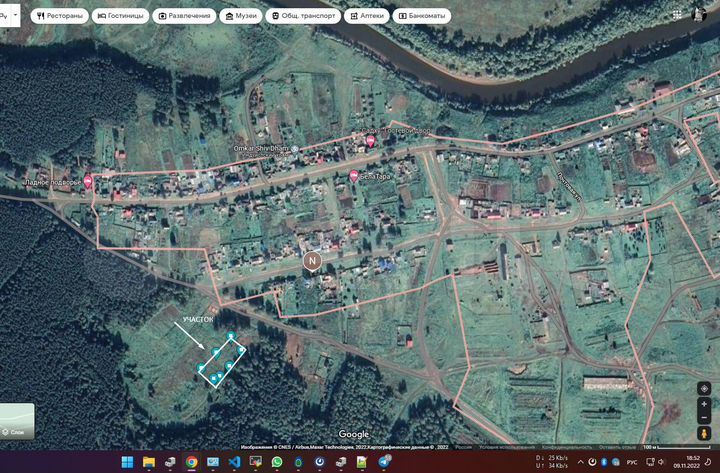Select the Развлечения filter chip
The width and height of the screenshot is (720, 473).
185,16
